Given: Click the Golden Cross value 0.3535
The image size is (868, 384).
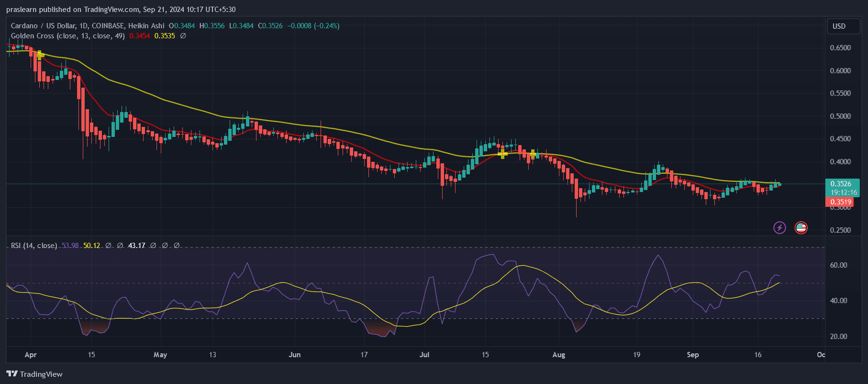Looking at the screenshot, I should tap(165, 36).
